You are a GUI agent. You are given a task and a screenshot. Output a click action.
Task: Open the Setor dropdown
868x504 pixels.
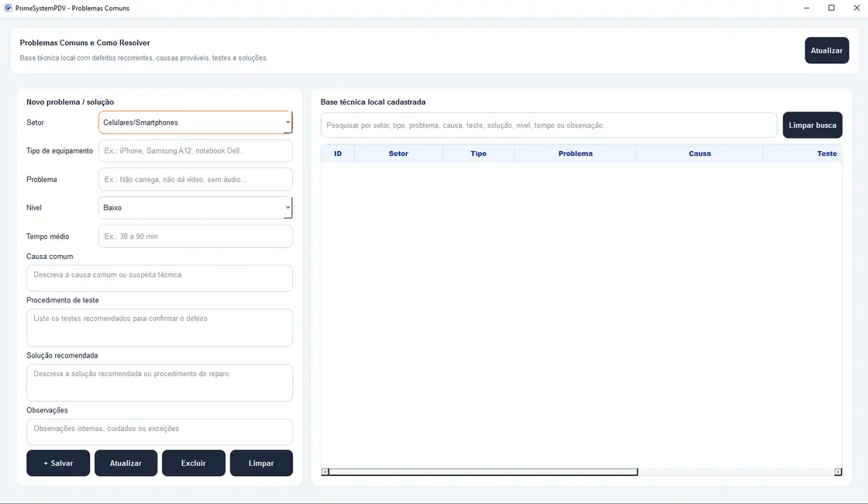[x=195, y=123]
